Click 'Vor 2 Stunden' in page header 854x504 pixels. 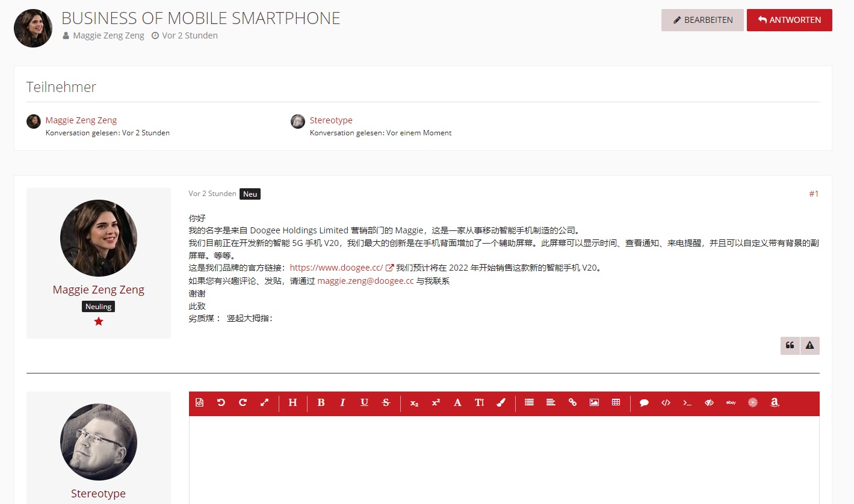point(190,35)
